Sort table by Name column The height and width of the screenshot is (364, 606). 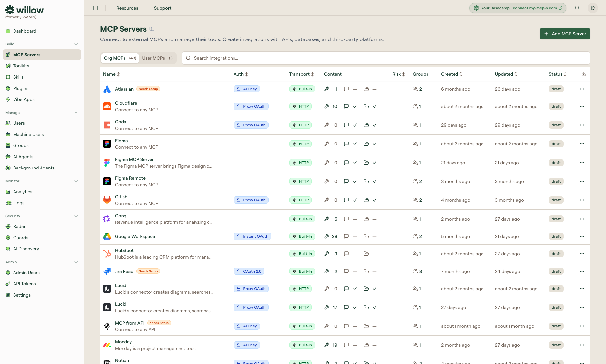pos(111,74)
